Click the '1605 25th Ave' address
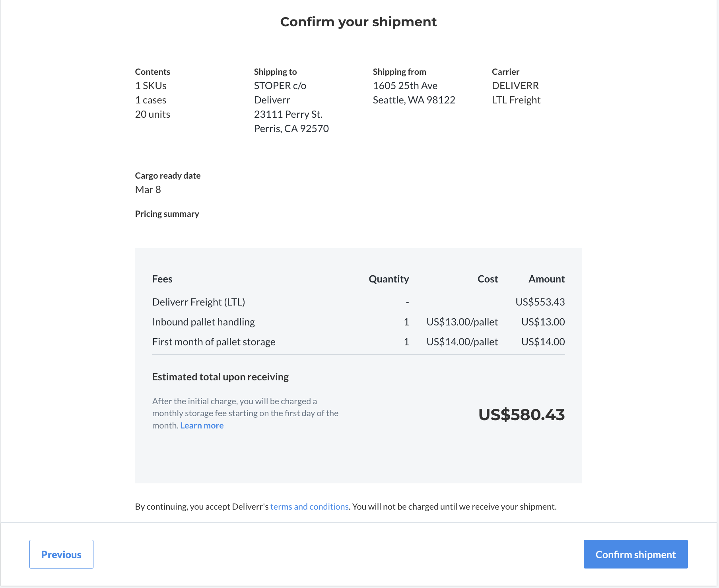719x588 pixels. (405, 86)
